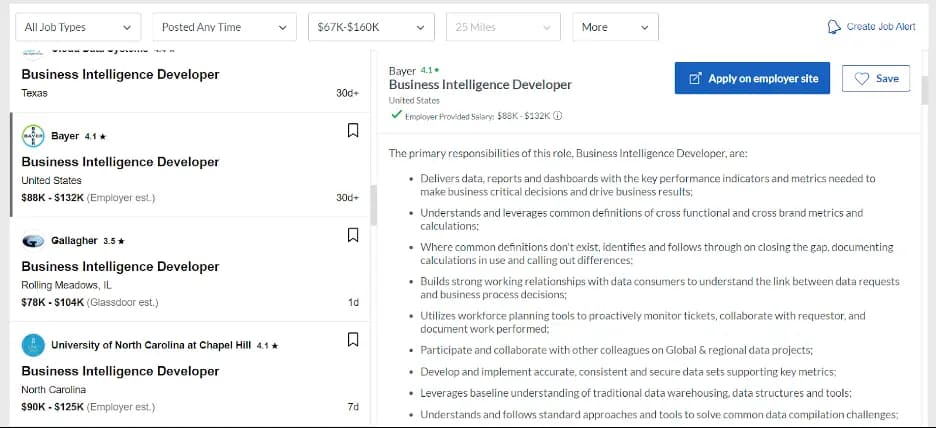Open the 25 Miles distance dropdown
The image size is (936, 428).
[x=503, y=27]
